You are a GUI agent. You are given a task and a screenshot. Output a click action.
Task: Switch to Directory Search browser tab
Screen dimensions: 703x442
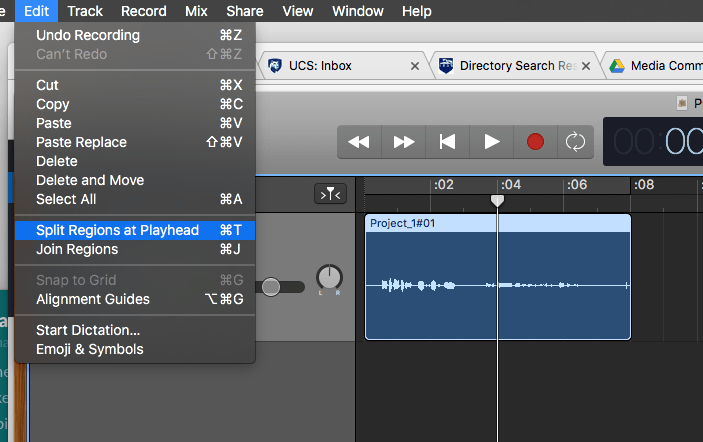pos(516,66)
